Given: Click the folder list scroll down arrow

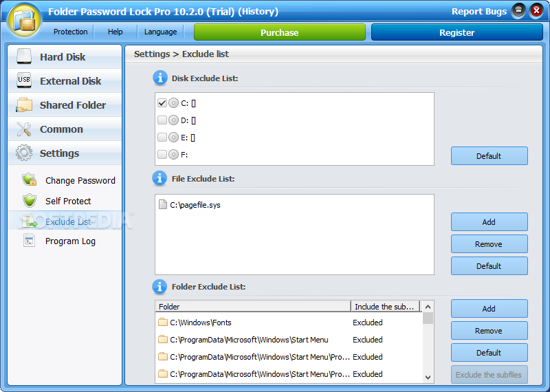Looking at the screenshot, I should (428, 378).
